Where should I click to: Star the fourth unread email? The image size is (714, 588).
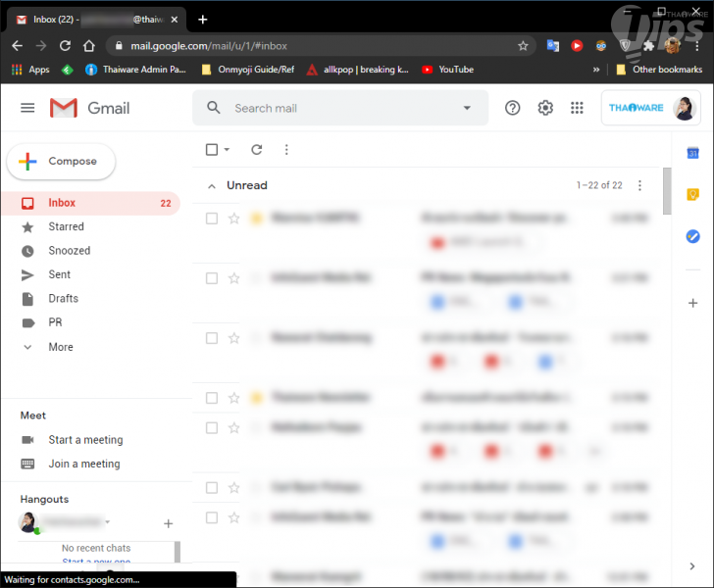click(234, 398)
